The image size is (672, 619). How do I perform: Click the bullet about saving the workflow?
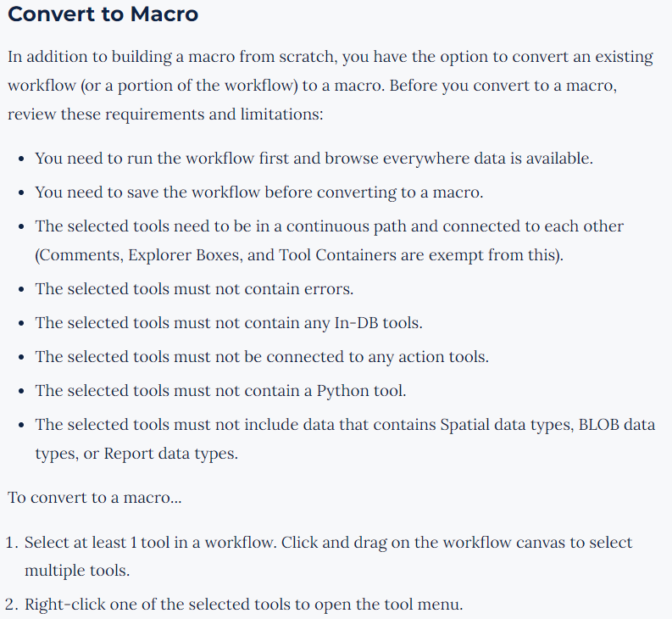click(258, 192)
